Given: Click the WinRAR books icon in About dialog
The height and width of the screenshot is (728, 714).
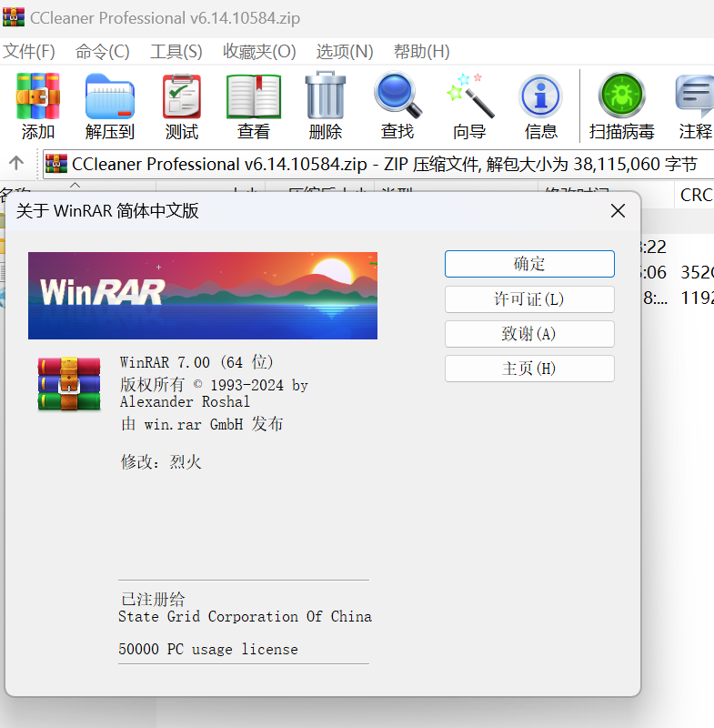Looking at the screenshot, I should 68,383.
